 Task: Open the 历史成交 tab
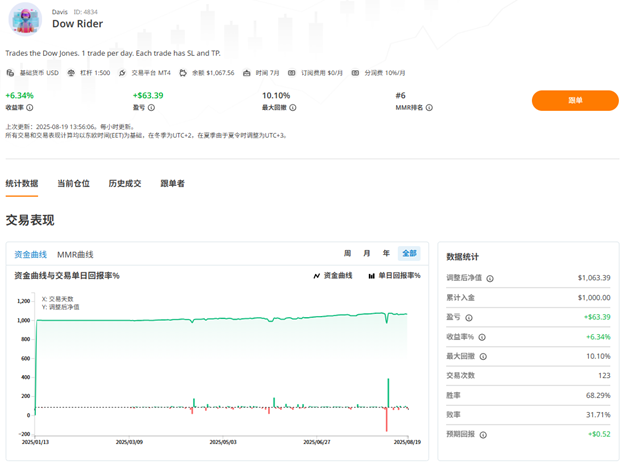(125, 183)
